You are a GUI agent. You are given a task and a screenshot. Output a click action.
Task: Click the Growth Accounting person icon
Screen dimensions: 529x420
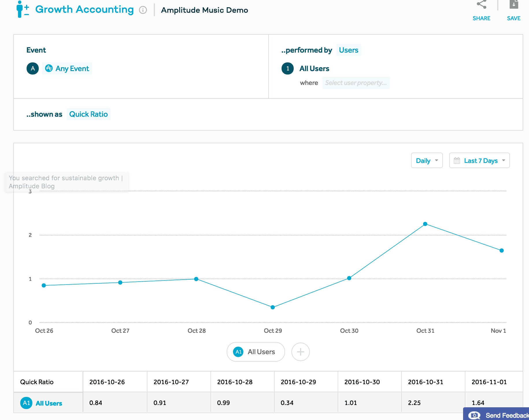22,9
